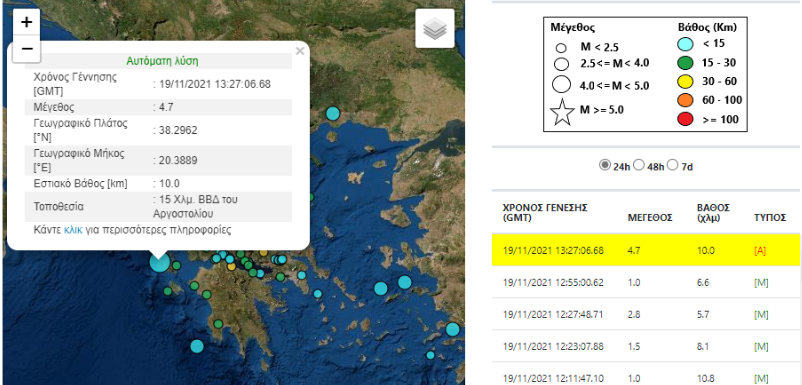Sort by ΧΡΟΝΟΣ ΓΕΝΕΣΗΣ column header
802x385 pixels.
[x=545, y=213]
